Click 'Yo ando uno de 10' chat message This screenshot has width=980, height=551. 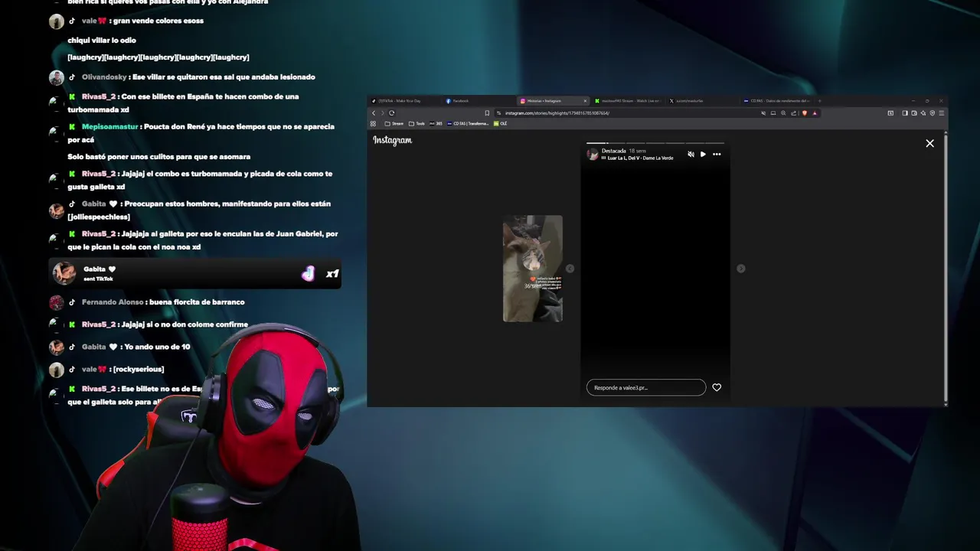(x=157, y=347)
